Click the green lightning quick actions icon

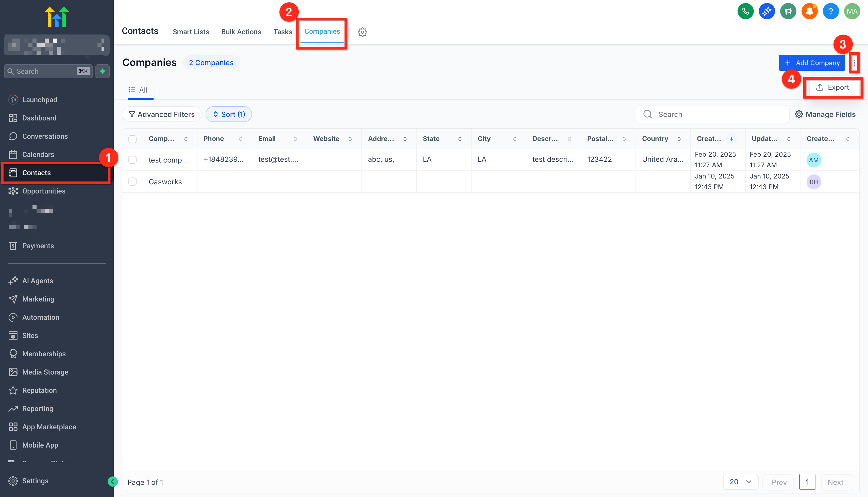coord(102,71)
